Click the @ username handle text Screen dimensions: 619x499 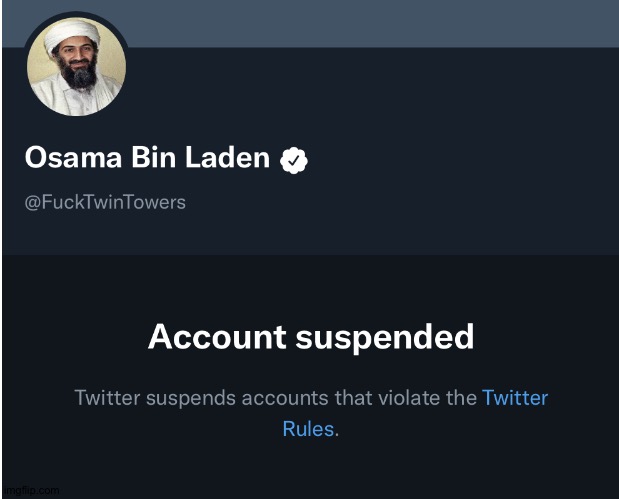pyautogui.click(x=104, y=202)
